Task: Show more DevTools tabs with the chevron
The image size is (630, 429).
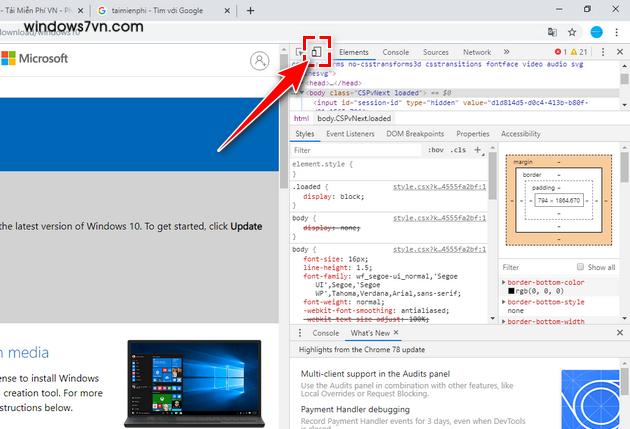Action: point(506,52)
